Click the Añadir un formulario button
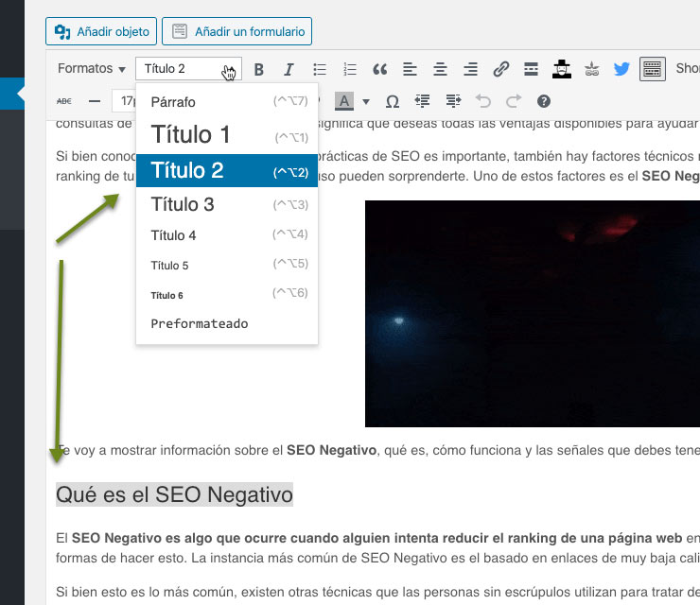The image size is (700, 605). point(236,31)
